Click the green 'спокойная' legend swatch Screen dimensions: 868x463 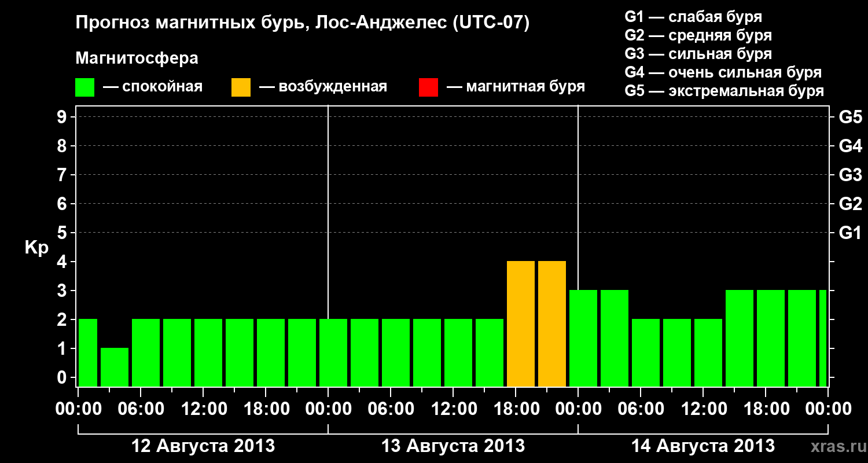85,87
